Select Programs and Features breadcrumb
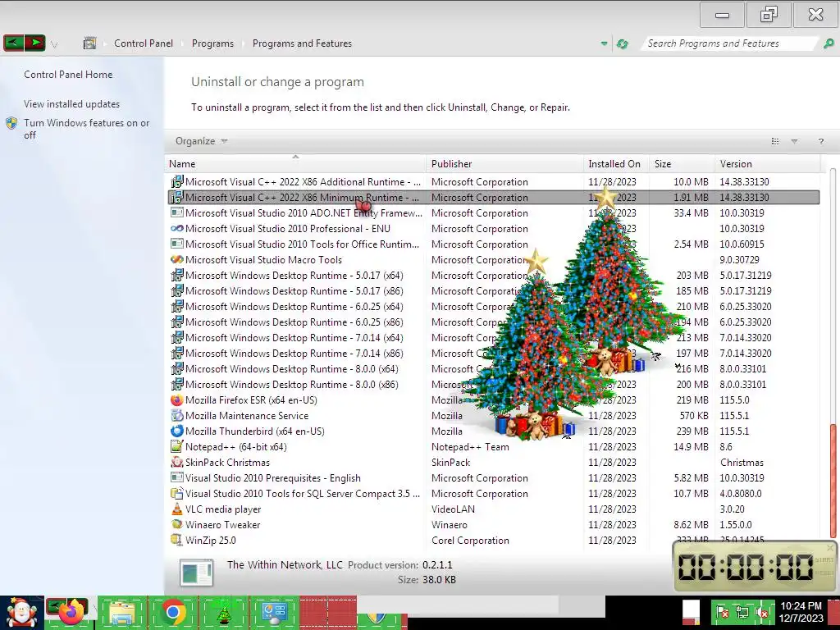The width and height of the screenshot is (840, 630). pyautogui.click(x=302, y=43)
